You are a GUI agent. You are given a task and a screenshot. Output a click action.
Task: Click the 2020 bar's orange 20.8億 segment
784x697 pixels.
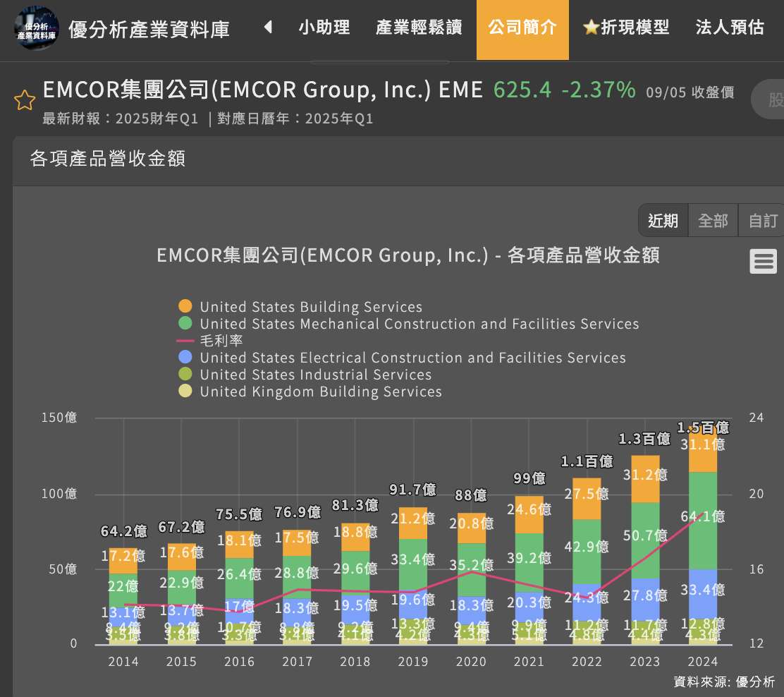471,528
